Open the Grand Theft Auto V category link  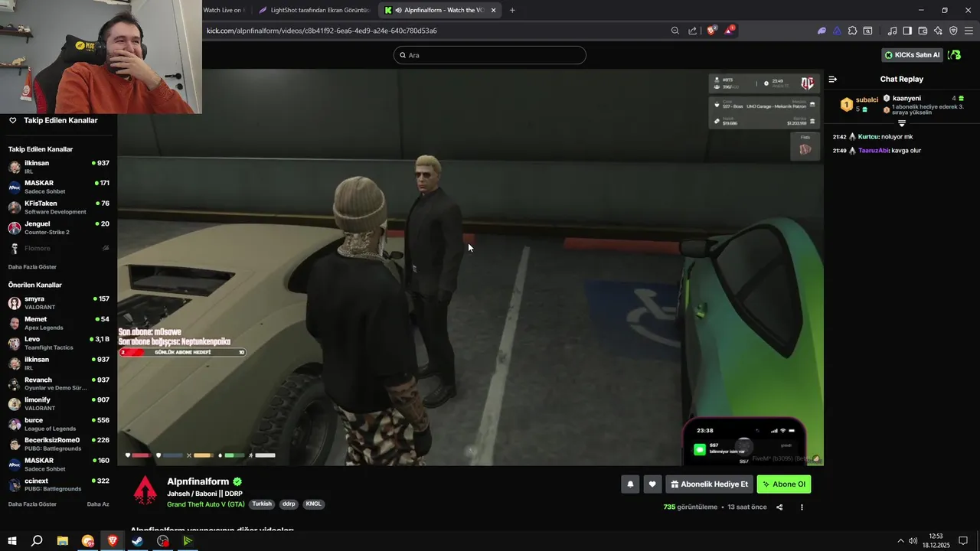coord(206,504)
